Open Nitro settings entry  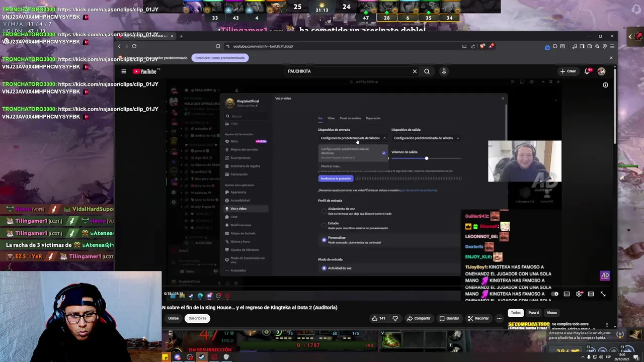click(x=234, y=141)
